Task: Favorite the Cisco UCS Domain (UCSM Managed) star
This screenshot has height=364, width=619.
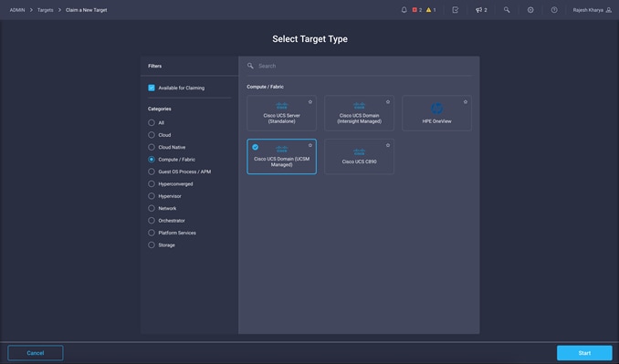Action: coord(310,145)
